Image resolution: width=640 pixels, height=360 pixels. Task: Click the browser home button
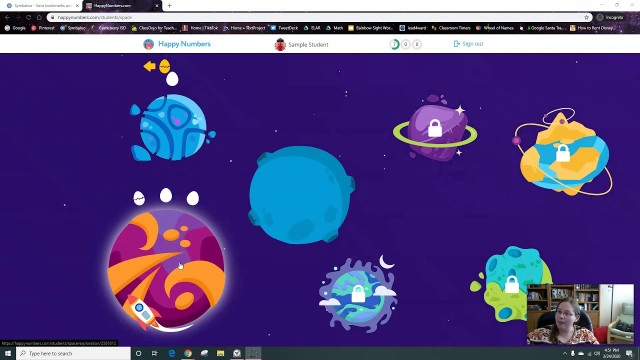coord(39,18)
